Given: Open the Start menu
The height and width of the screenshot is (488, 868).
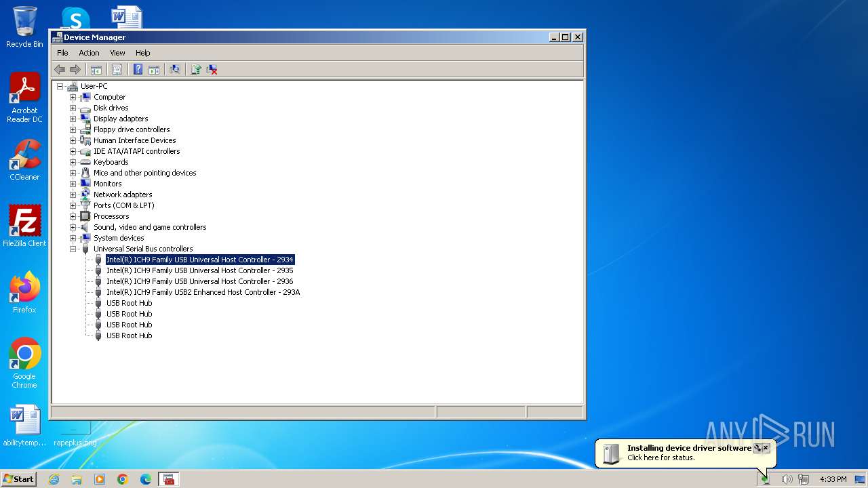Looking at the screenshot, I should 18,479.
